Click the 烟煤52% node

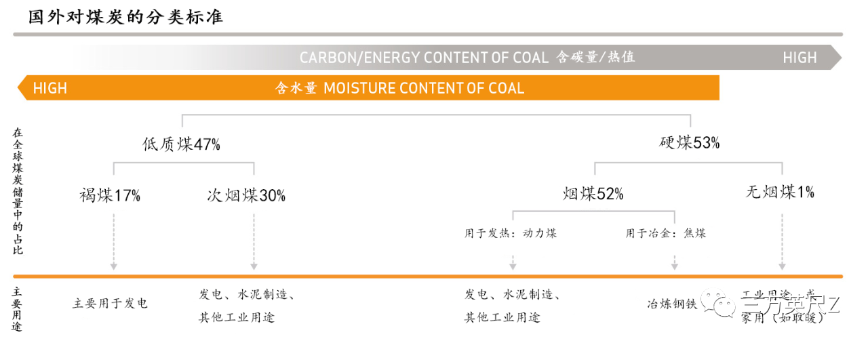click(593, 194)
